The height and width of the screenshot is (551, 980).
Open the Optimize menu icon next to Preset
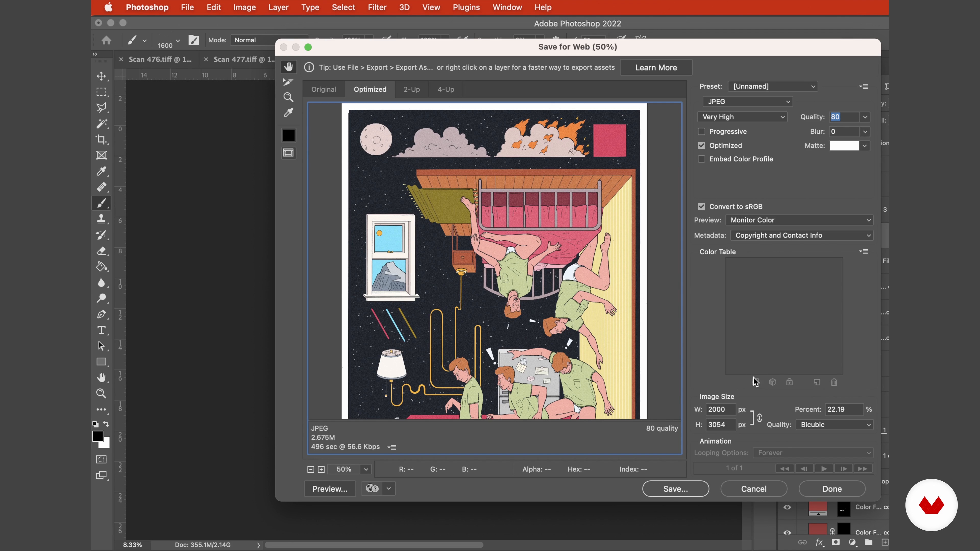[864, 86]
